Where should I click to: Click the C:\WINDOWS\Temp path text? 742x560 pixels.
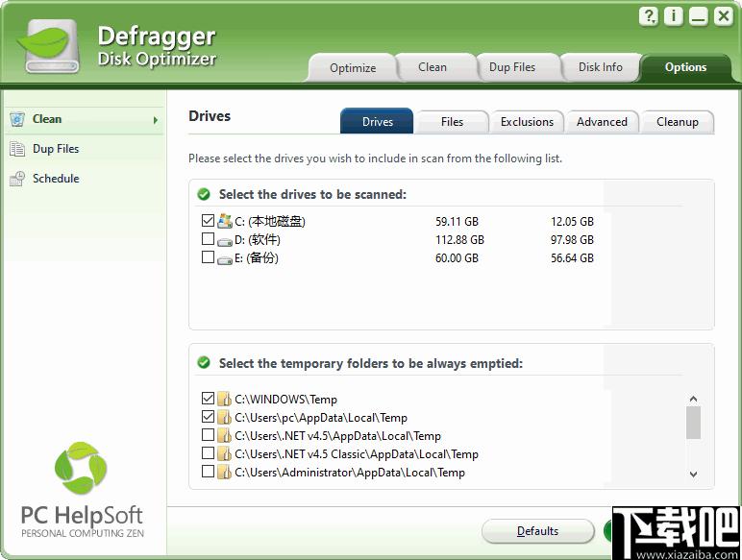tap(285, 400)
